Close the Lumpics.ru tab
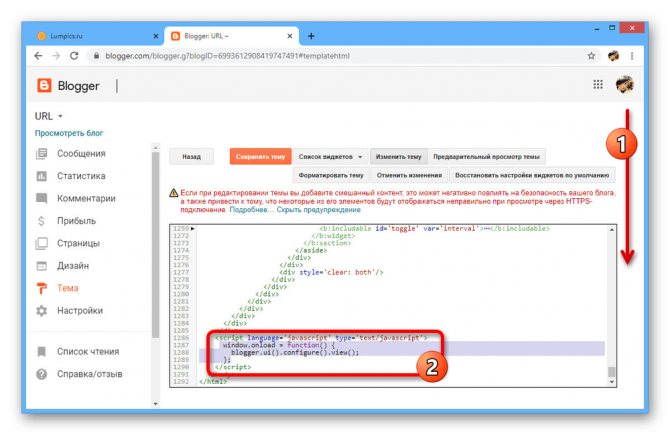The width and height of the screenshot is (670, 435). click(x=156, y=36)
